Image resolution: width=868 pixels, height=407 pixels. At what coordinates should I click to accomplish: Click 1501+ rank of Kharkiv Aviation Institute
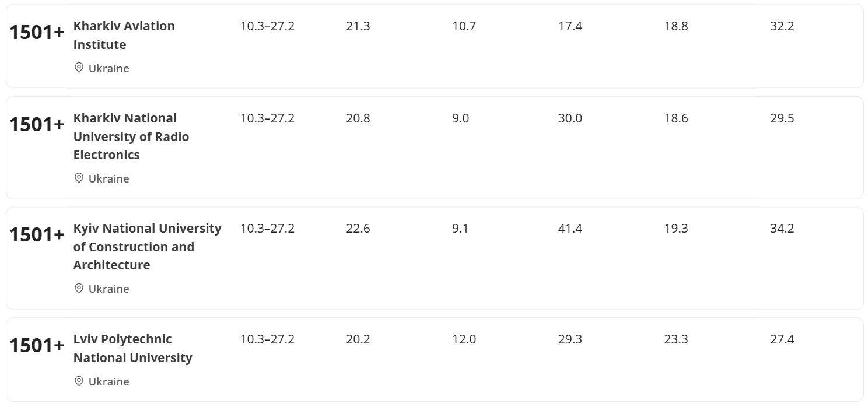(x=37, y=33)
